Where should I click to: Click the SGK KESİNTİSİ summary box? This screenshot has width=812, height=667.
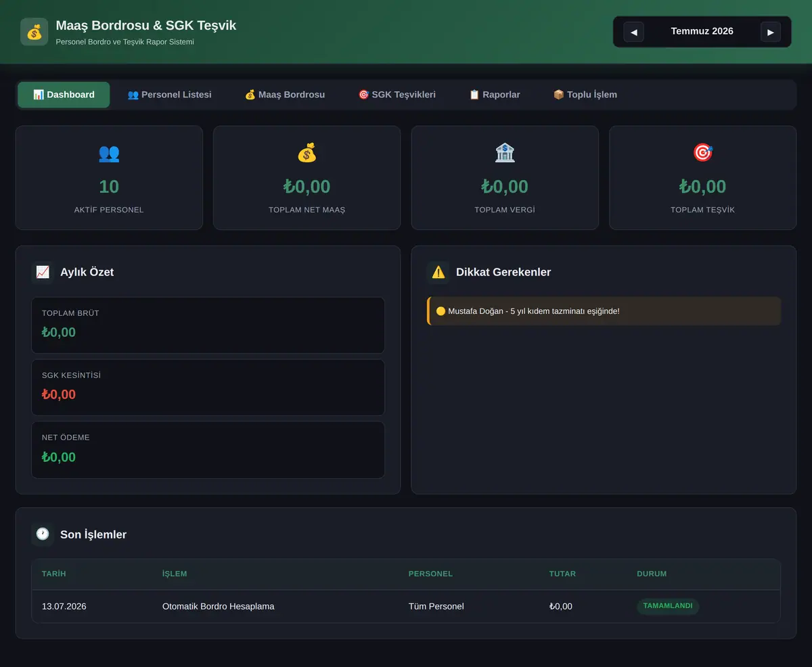pos(208,388)
